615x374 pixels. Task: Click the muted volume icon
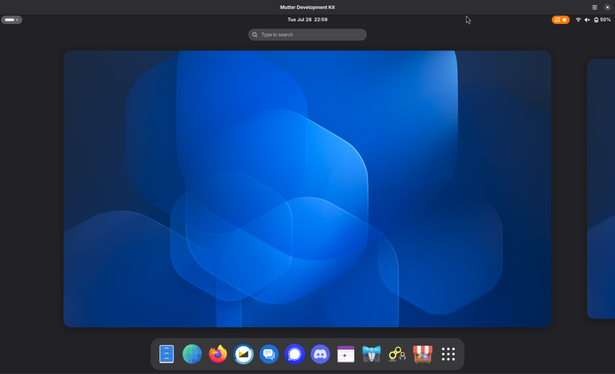pyautogui.click(x=587, y=20)
